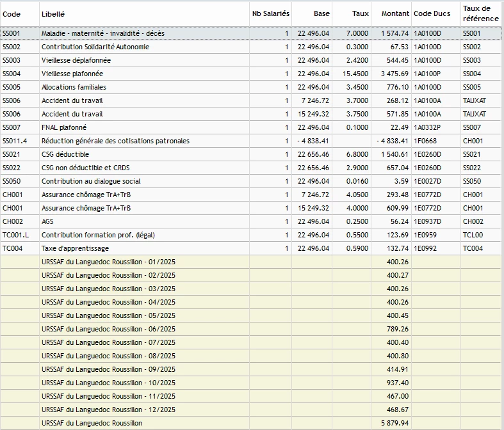Select Assurance chômage TrA+TrB at rate 4.0000
The width and height of the screenshot is (504, 430).
250,209
